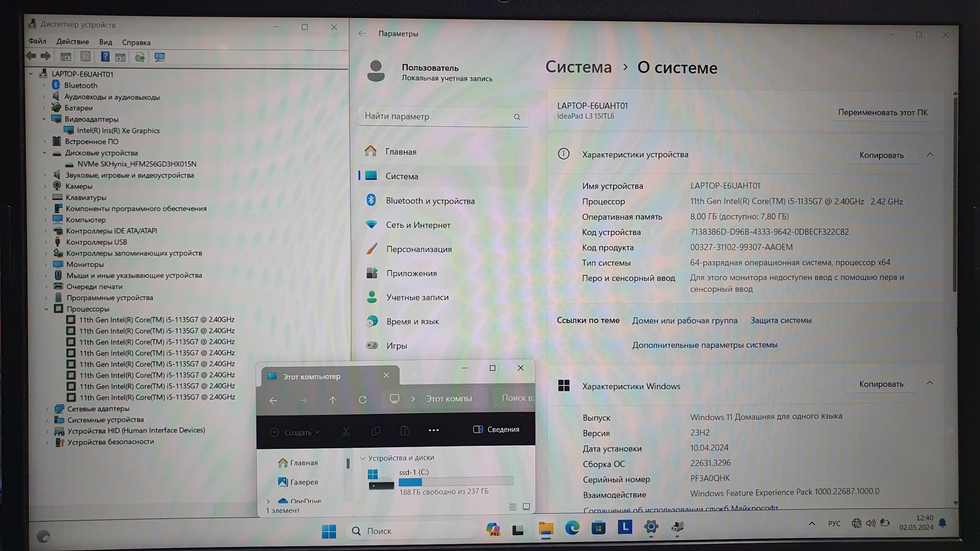Open the three-dots See more menu in Explorer
The image size is (980, 551).
coord(434,430)
